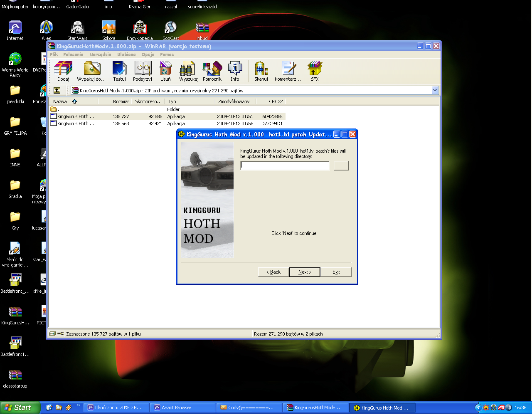Click the Wypakuj do (Extract to) icon
This screenshot has height=415, width=532.
pos(91,70)
